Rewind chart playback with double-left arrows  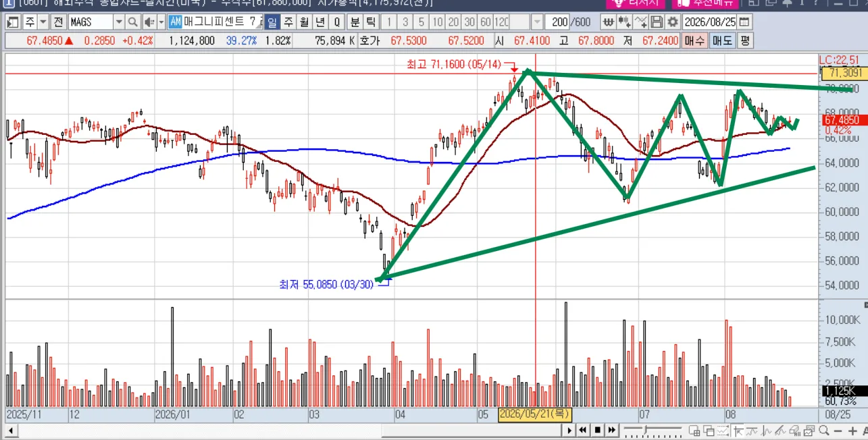582,430
